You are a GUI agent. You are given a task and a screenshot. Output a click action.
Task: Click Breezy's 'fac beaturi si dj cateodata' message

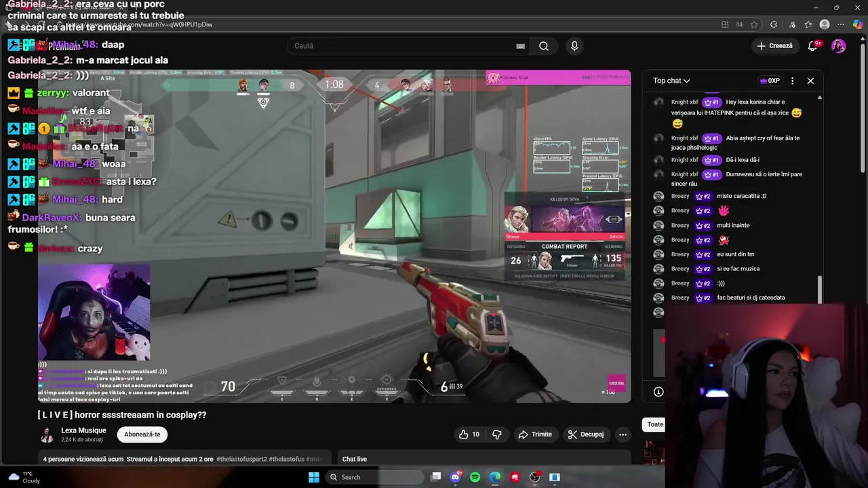coord(751,298)
